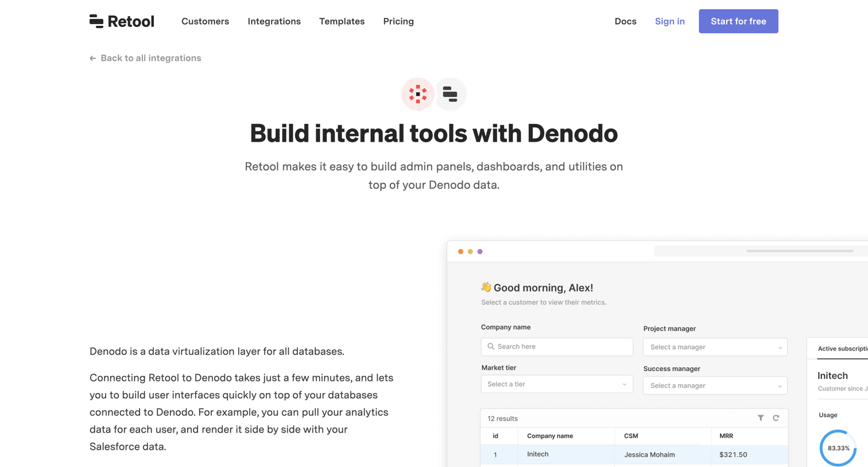Viewport: 868px width, 467px height.
Task: Open the Project manager dropdown
Action: tap(715, 347)
